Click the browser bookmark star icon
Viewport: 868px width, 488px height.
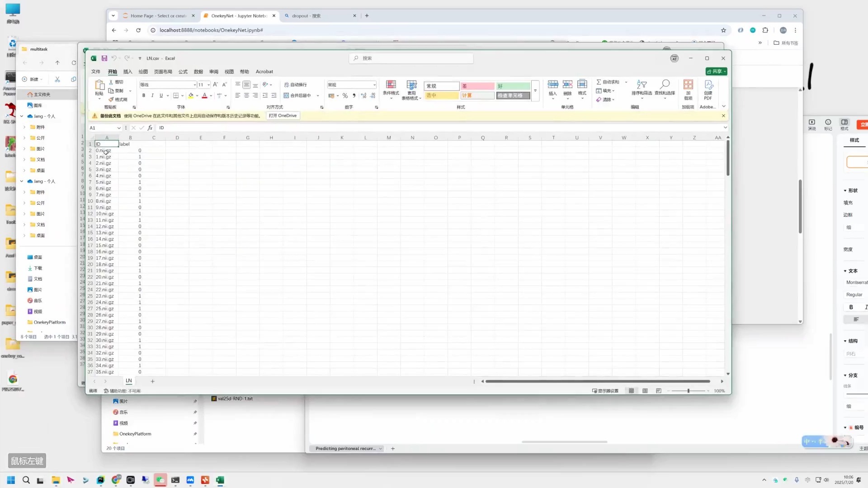click(723, 30)
